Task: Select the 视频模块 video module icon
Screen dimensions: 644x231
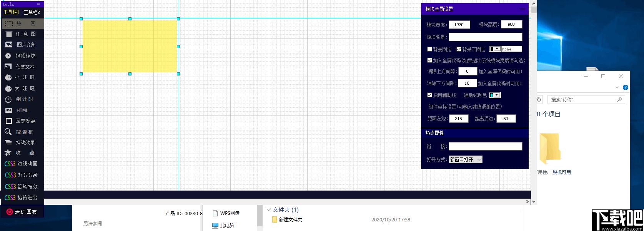Action: (x=8, y=56)
